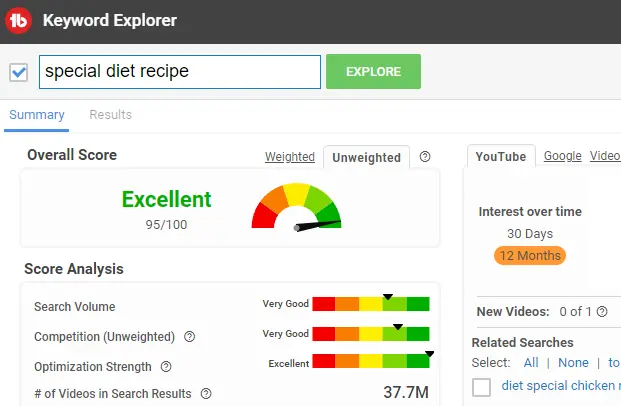Screen dimensions: 621x406
Task: Switch to the Results tab
Action: (110, 115)
